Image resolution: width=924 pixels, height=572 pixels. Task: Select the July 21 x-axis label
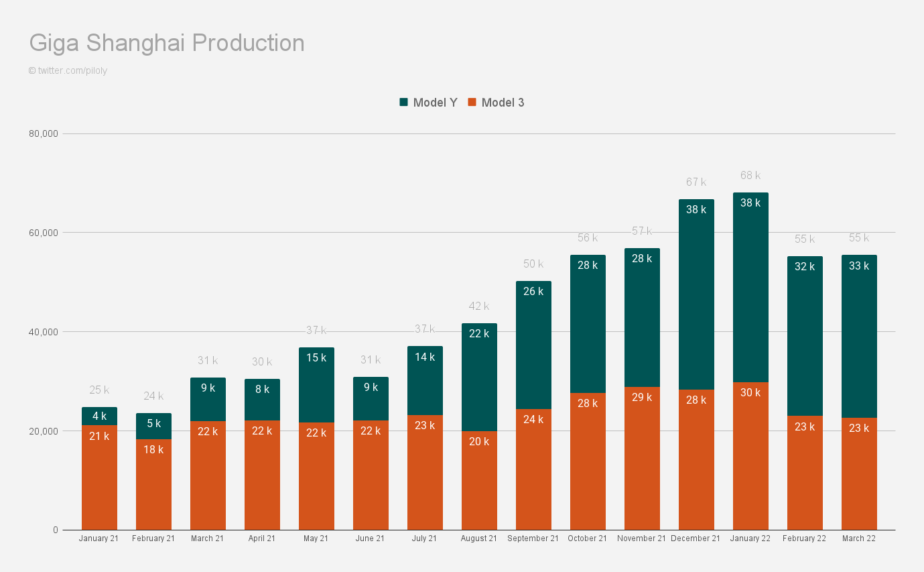425,538
